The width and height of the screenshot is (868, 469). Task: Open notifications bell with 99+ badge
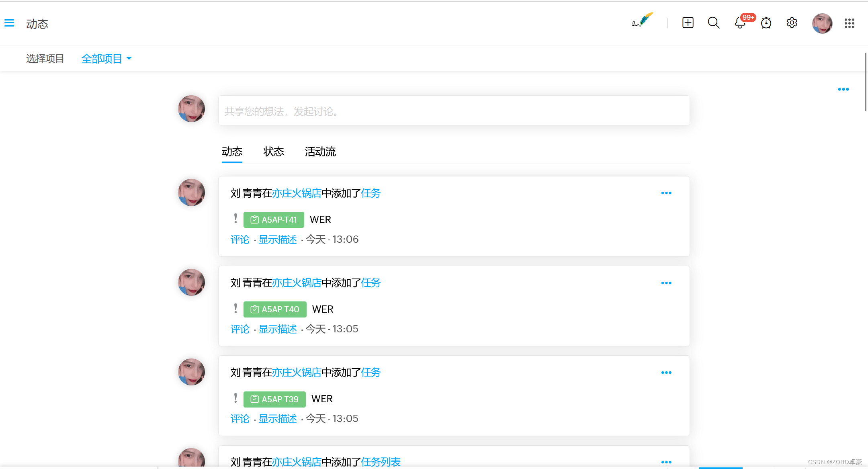click(x=740, y=23)
